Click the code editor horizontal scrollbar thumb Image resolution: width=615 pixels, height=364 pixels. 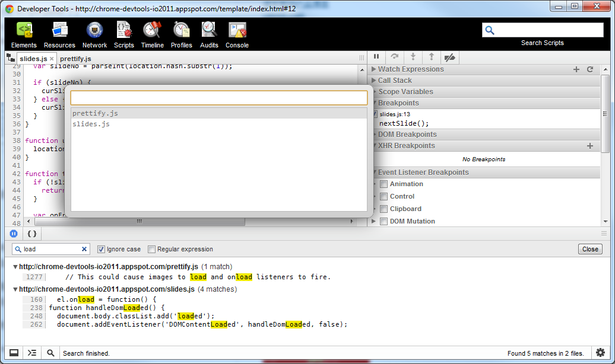tap(140, 221)
